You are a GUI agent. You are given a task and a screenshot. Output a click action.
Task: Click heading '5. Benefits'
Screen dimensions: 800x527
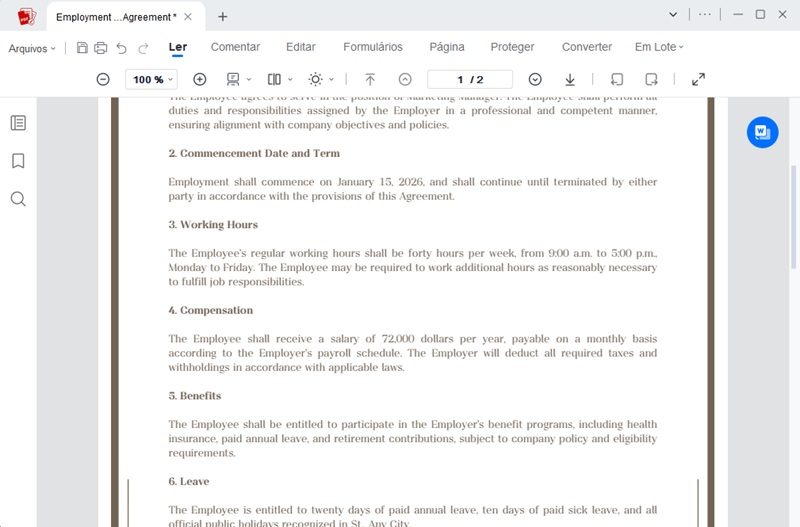coord(195,396)
